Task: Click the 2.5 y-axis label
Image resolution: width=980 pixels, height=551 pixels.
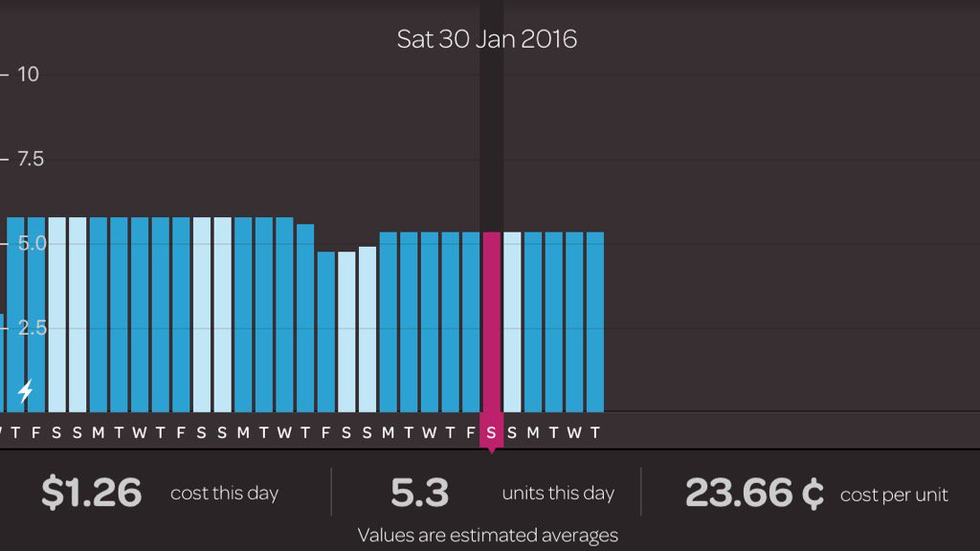Action: pos(31,327)
